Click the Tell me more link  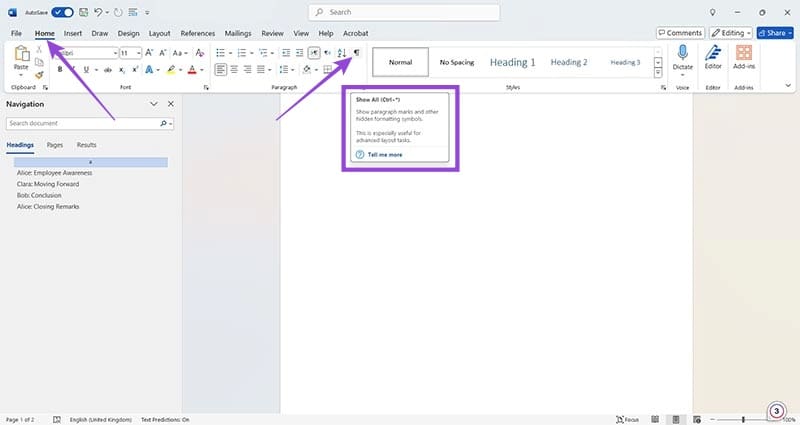384,155
